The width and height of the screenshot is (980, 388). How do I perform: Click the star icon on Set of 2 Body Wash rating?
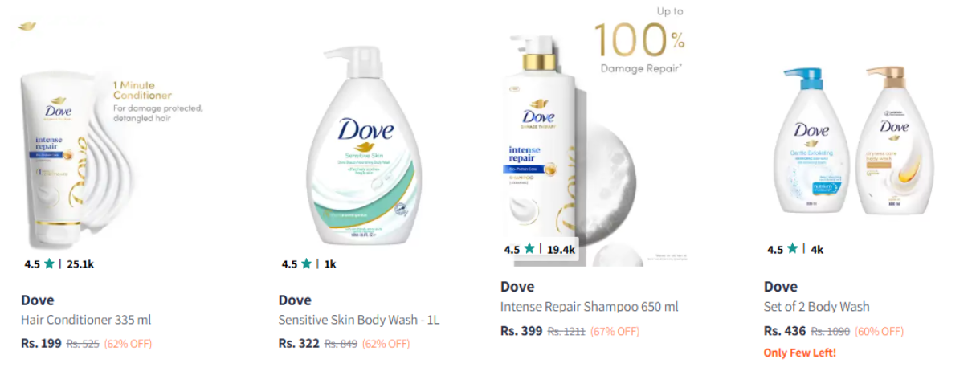pyautogui.click(x=792, y=249)
